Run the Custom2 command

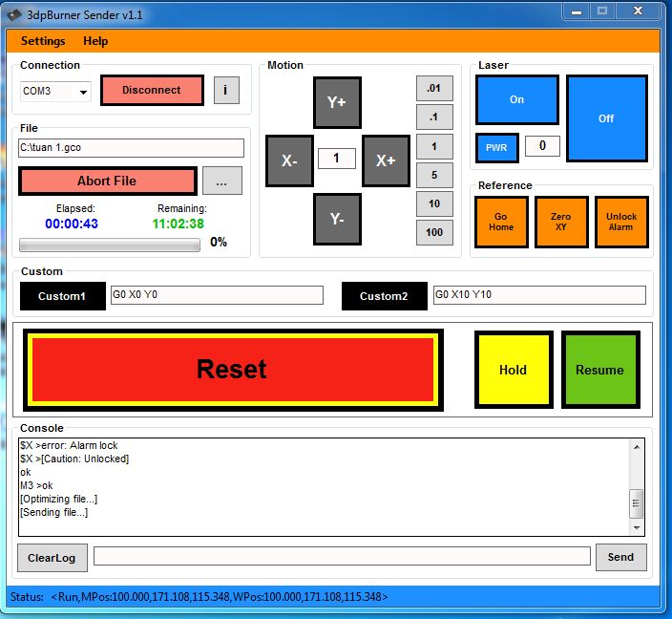[384, 296]
